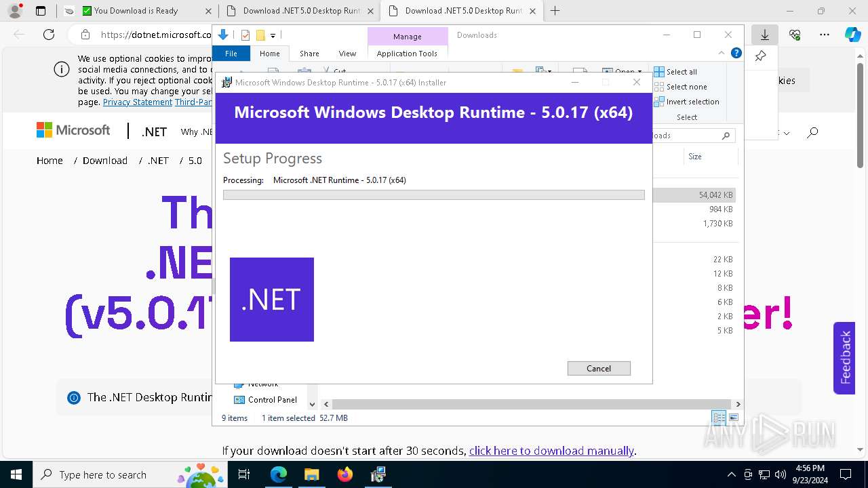Image resolution: width=868 pixels, height=488 pixels.
Task: Switch to Home ribbon tab in Explorer
Action: [x=269, y=54]
